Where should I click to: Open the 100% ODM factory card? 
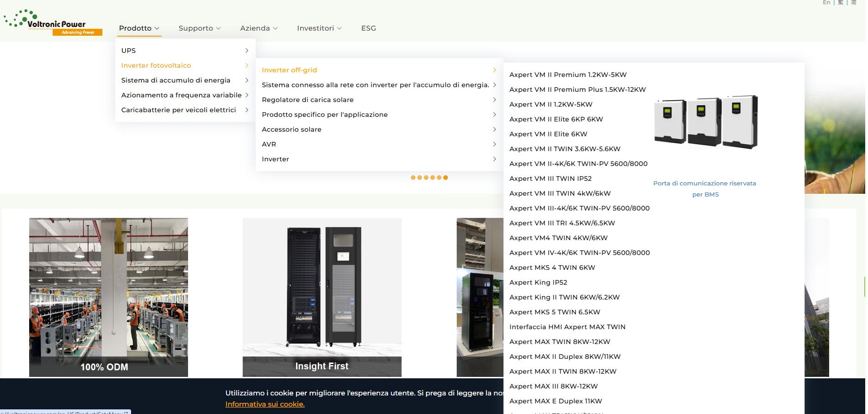108,297
